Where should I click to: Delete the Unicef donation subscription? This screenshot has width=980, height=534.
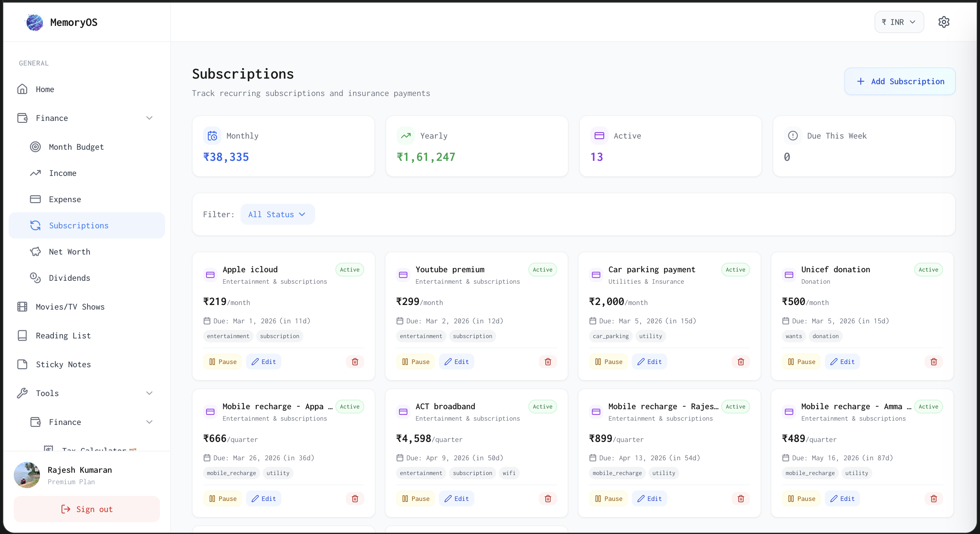point(933,362)
